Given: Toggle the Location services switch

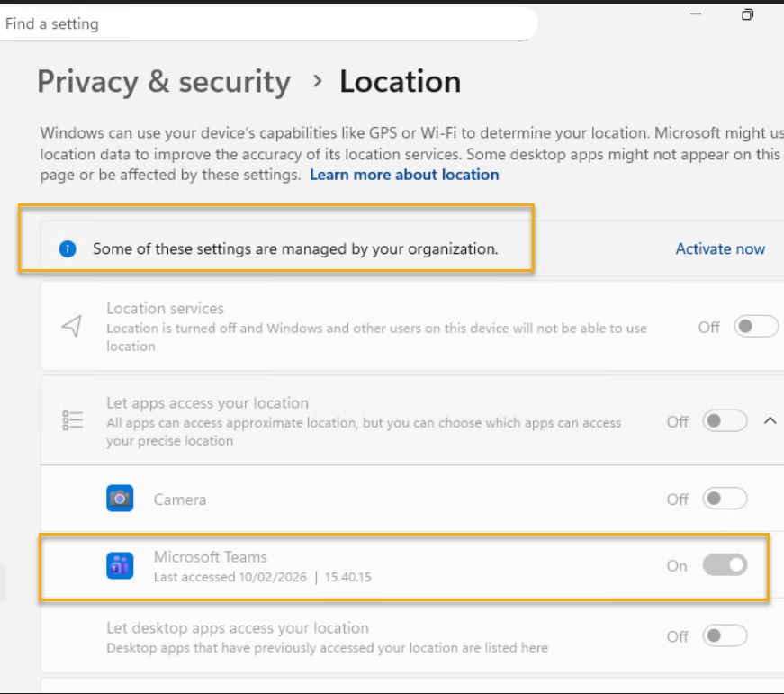Looking at the screenshot, I should [x=756, y=327].
